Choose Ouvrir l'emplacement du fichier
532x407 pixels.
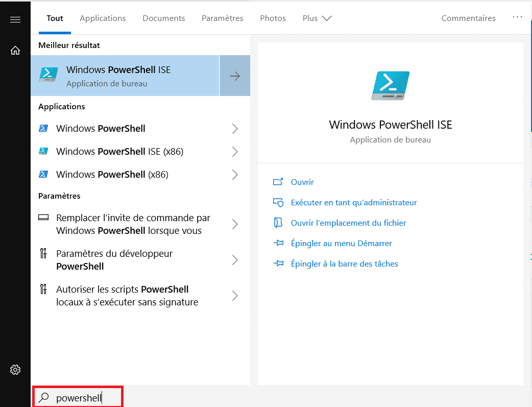pyautogui.click(x=348, y=223)
